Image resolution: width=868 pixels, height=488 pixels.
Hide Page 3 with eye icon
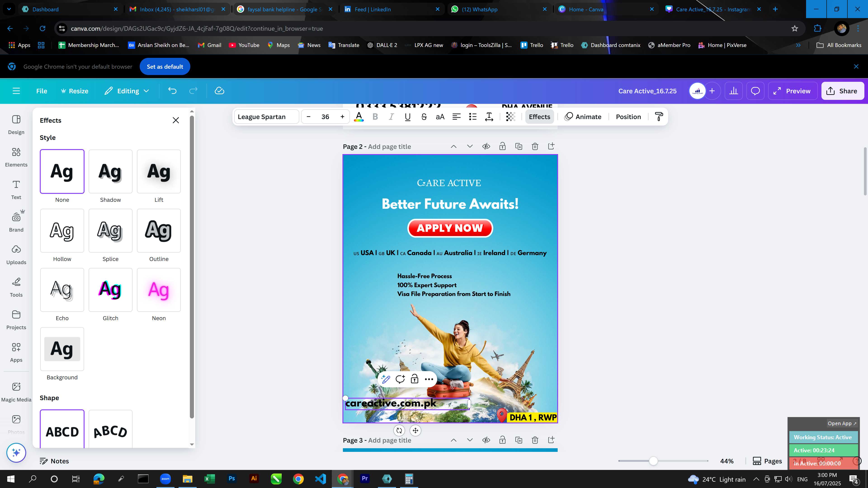pyautogui.click(x=486, y=440)
